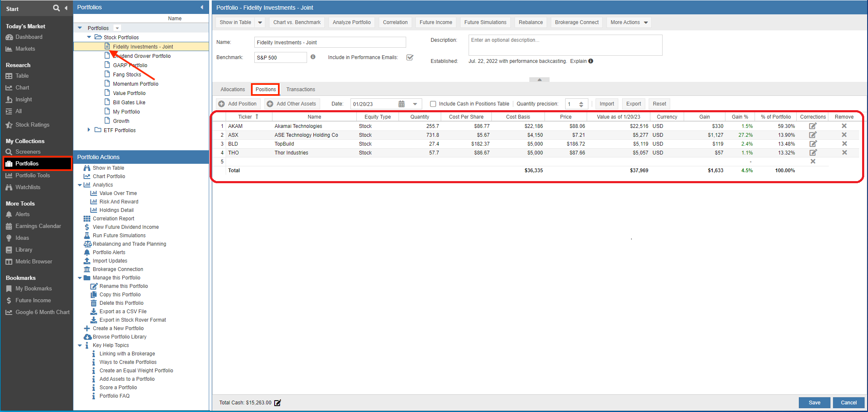Remove the THO position
Screen dimensions: 868x412
point(844,152)
